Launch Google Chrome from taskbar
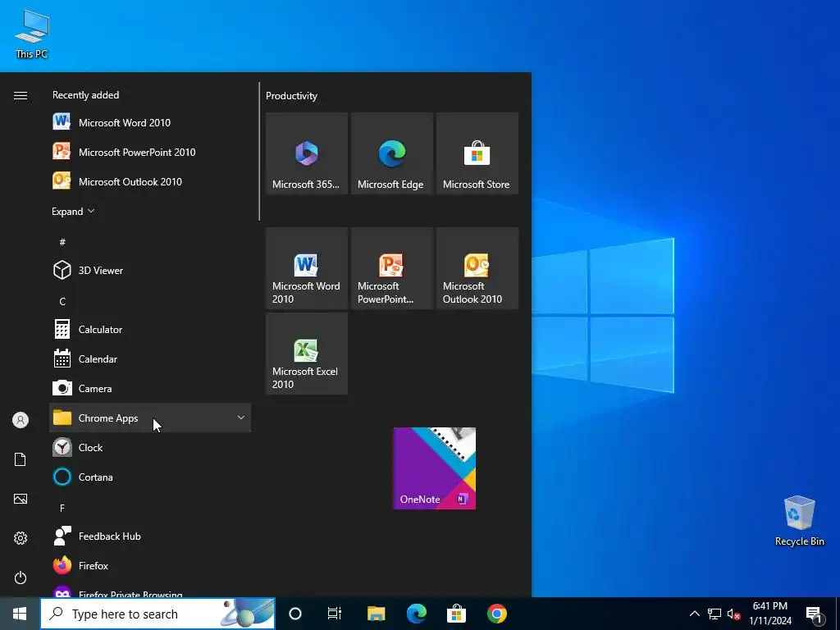840x630 pixels. pyautogui.click(x=496, y=614)
